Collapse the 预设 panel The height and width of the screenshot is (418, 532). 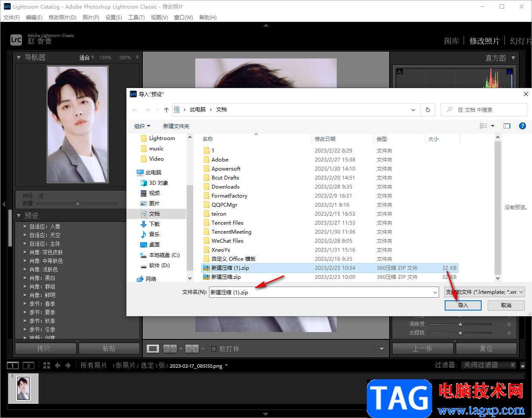[x=18, y=216]
